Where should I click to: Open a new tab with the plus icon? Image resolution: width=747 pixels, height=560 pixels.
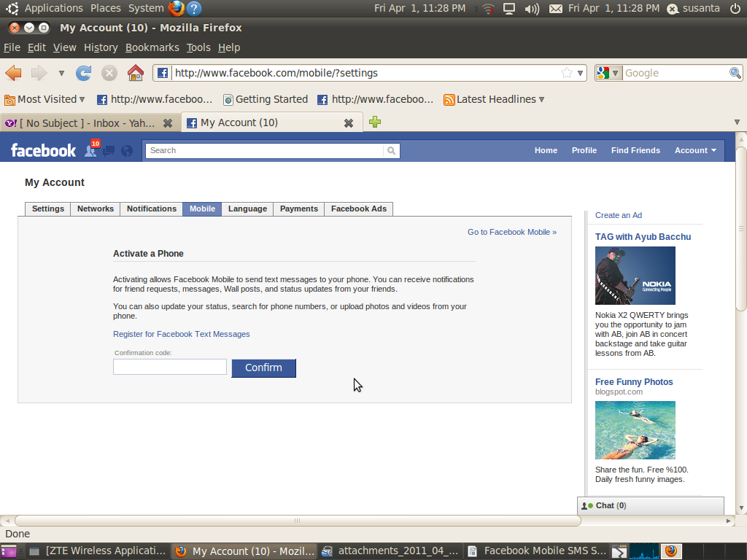click(374, 122)
